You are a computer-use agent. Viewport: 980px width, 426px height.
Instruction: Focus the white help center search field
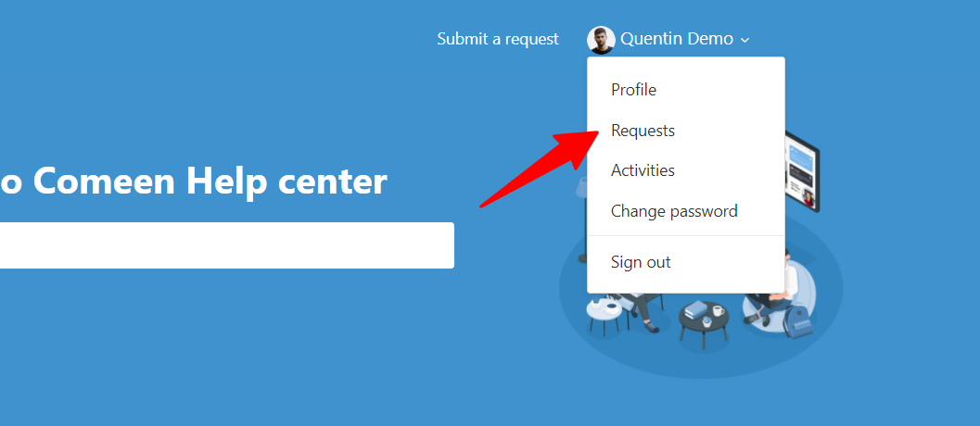click(x=227, y=245)
